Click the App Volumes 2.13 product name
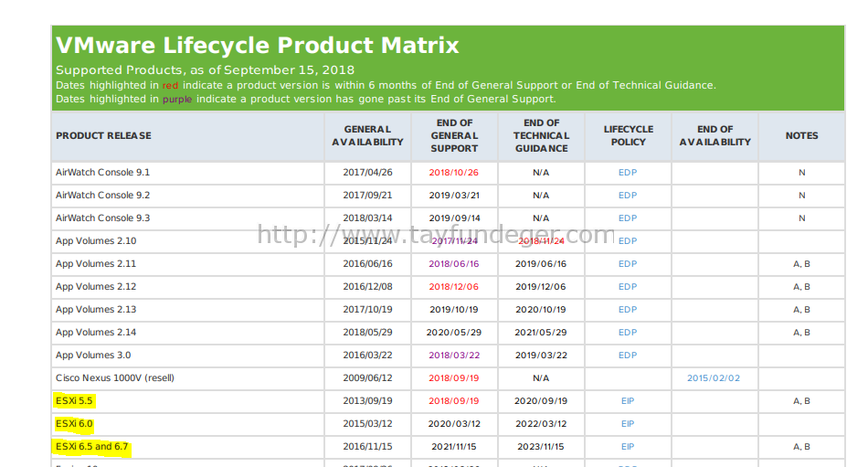The height and width of the screenshot is (467, 868). click(96, 309)
